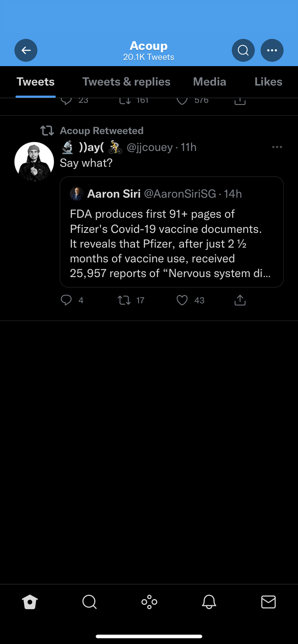Image resolution: width=298 pixels, height=644 pixels.
Task: Open Search in bottom navigation
Action: pyautogui.click(x=89, y=602)
